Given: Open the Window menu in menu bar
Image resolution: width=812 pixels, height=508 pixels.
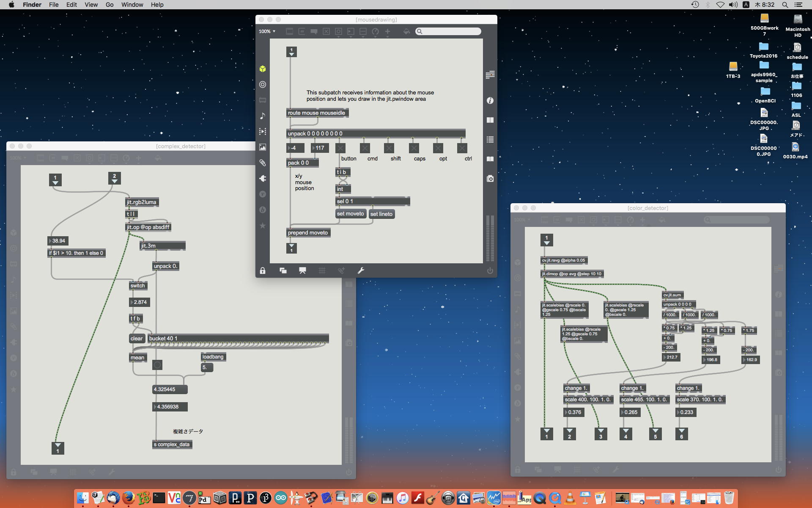Looking at the screenshot, I should [132, 5].
